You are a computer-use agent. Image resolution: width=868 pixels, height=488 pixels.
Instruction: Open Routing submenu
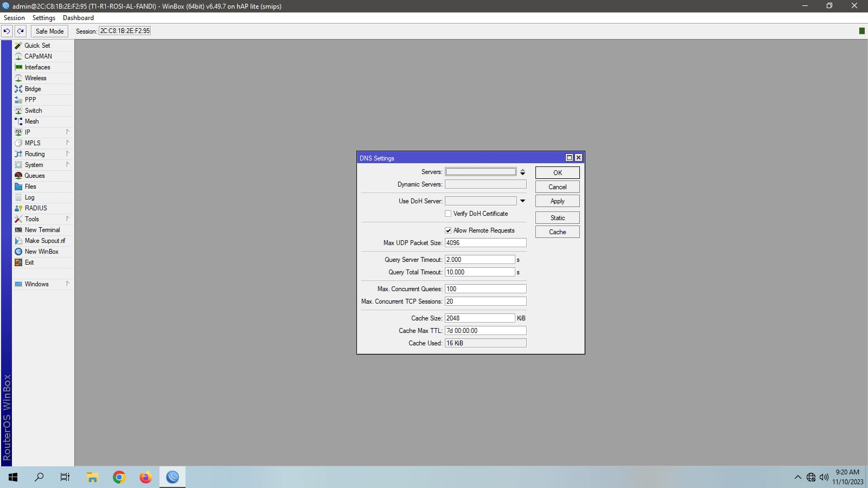(43, 154)
